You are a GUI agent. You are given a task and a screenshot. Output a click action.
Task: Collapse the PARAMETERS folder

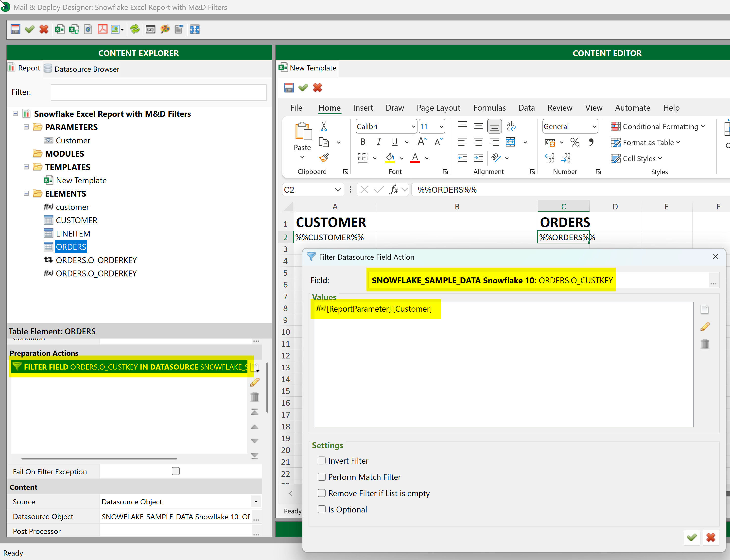point(26,127)
